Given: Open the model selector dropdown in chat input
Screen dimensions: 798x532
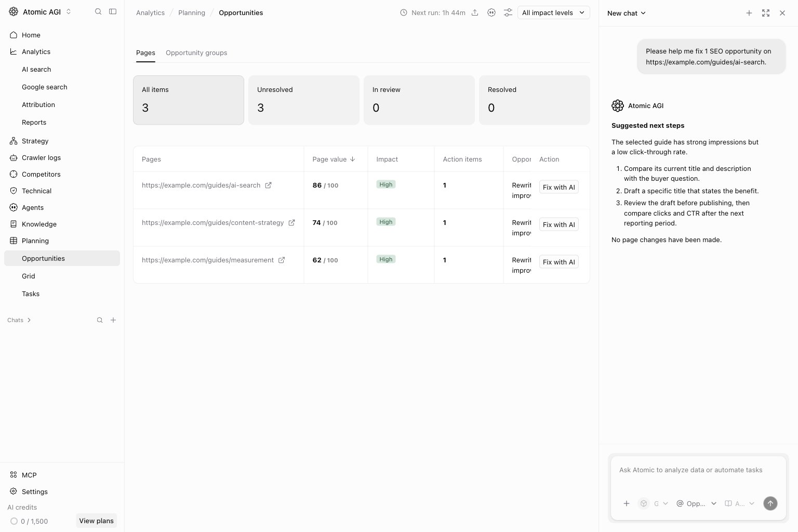Looking at the screenshot, I should click(x=653, y=503).
